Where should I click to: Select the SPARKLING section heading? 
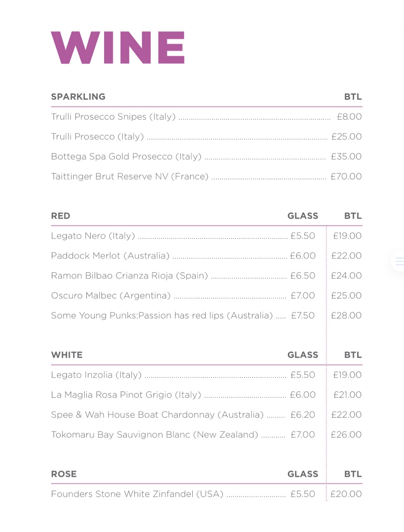click(x=78, y=97)
